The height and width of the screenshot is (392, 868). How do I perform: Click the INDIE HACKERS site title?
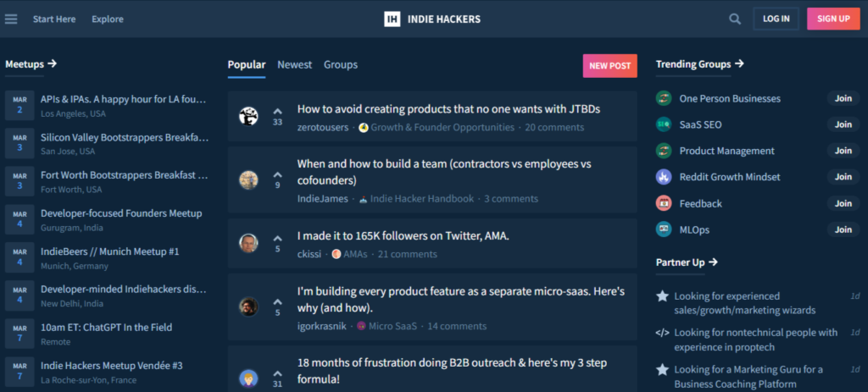[444, 19]
